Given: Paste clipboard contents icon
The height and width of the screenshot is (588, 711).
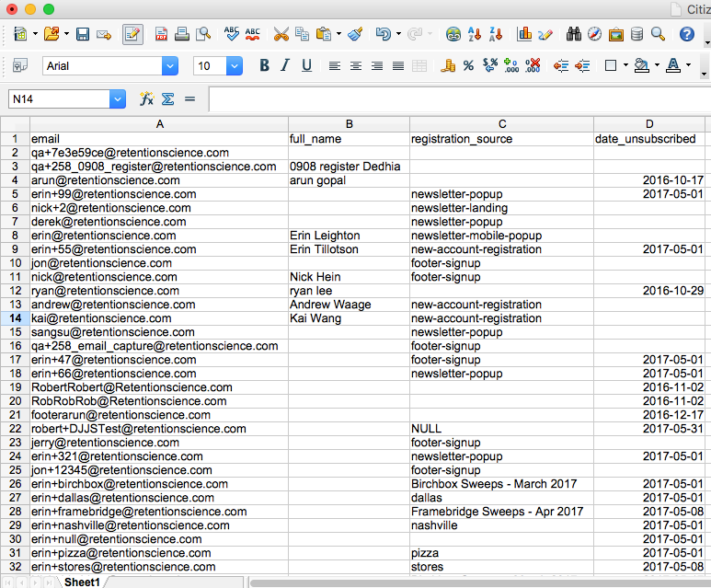Looking at the screenshot, I should click(x=323, y=34).
